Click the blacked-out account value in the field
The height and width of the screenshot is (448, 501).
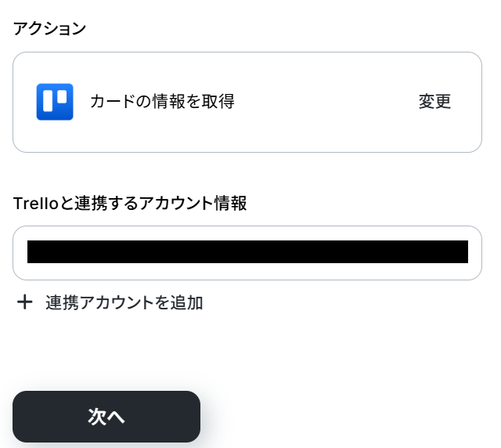tap(247, 252)
